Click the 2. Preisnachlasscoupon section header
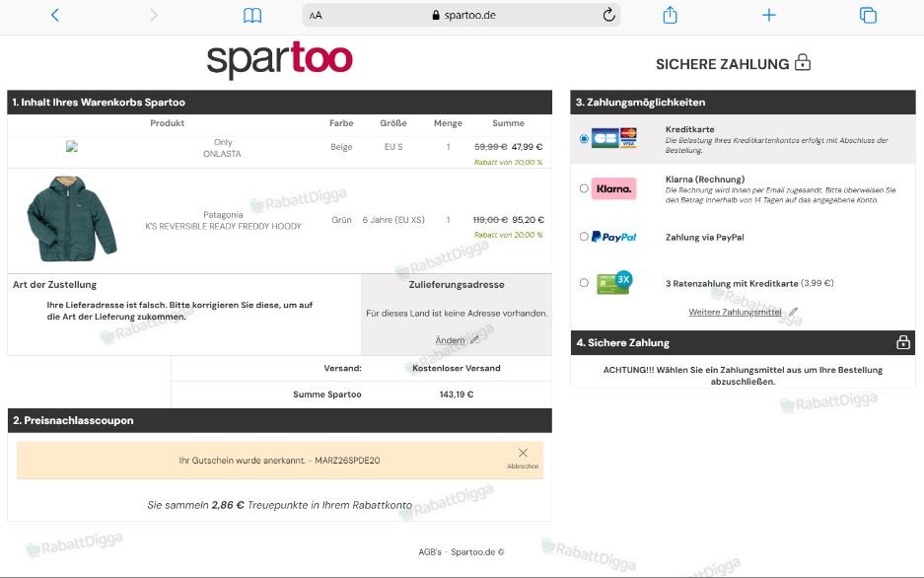924x578 pixels. (x=279, y=420)
